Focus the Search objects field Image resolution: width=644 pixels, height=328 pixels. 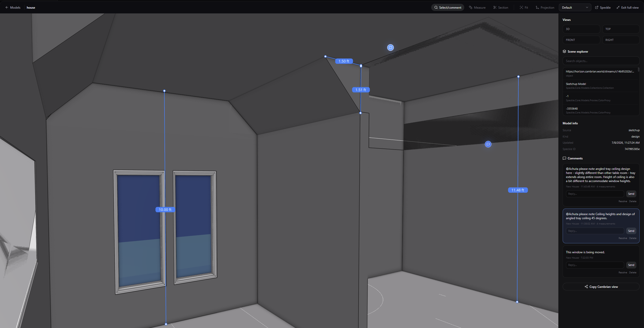[x=601, y=61]
